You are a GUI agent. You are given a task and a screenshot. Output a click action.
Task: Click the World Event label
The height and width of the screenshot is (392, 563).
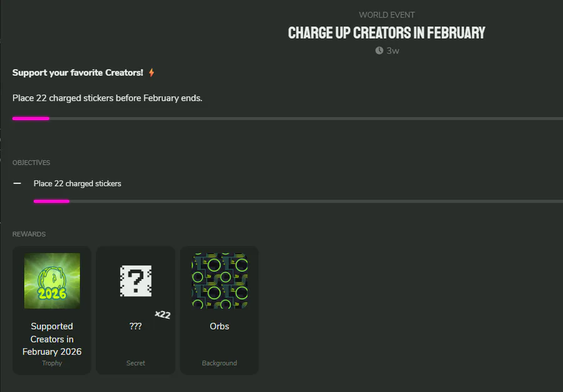click(x=387, y=15)
